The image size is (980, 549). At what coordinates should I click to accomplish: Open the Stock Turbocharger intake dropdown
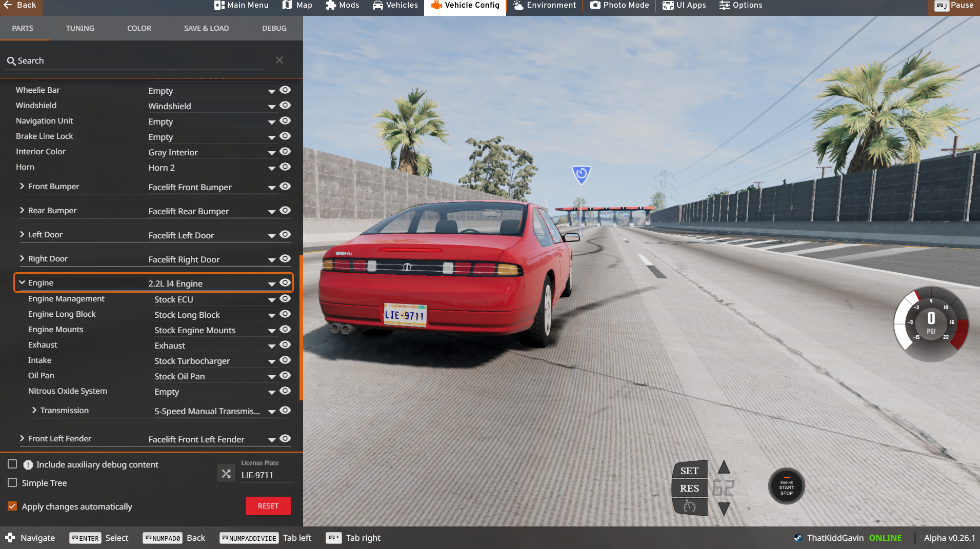215,361
